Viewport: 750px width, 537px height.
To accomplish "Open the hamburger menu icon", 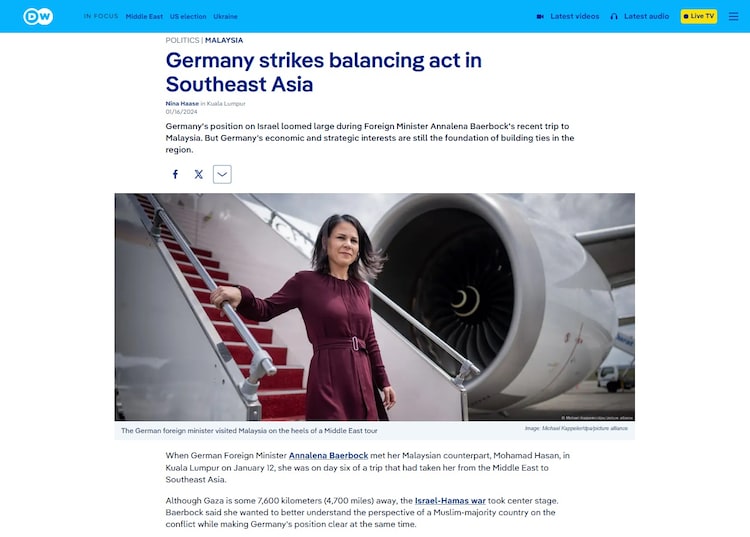I will coord(733,16).
